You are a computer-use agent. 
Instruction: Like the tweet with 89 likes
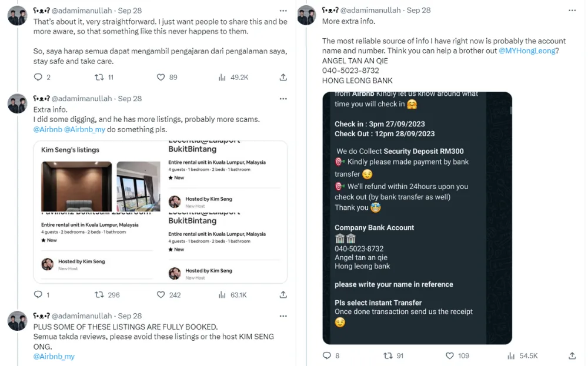click(x=161, y=77)
